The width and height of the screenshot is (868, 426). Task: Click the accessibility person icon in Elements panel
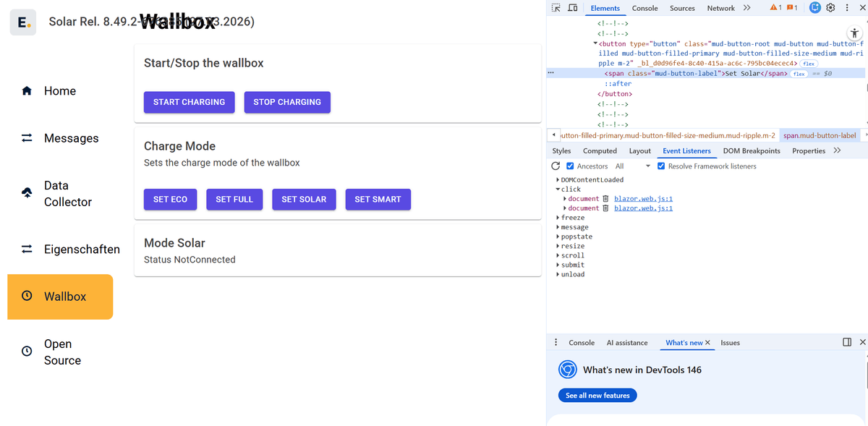click(854, 33)
